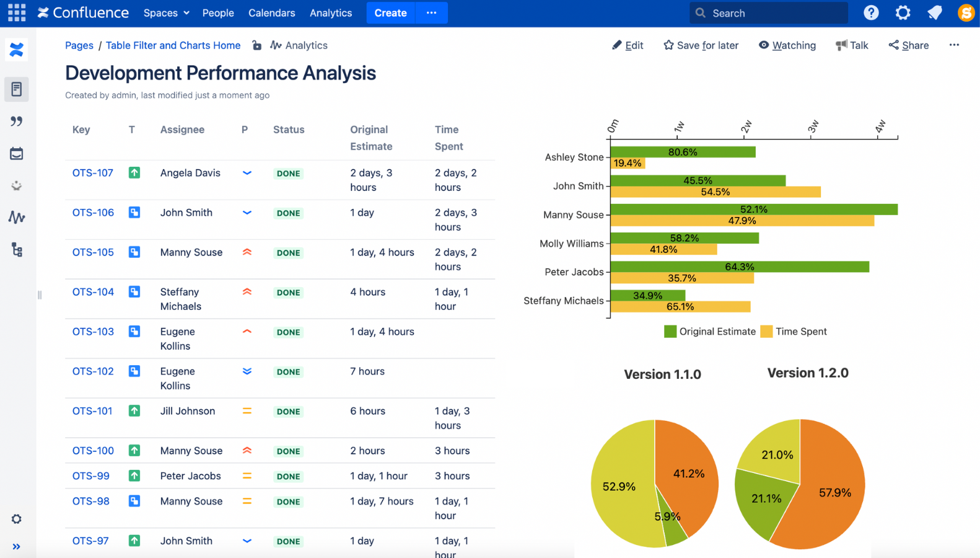Open the Calendar icon in left sidebar
Screen dimensions: 980x558
tap(17, 153)
